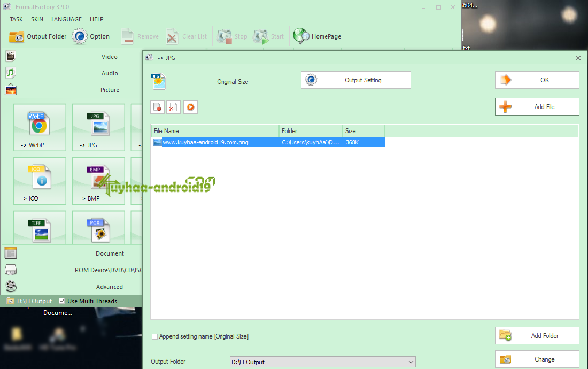Click the music note icon beside Audio

pos(11,73)
